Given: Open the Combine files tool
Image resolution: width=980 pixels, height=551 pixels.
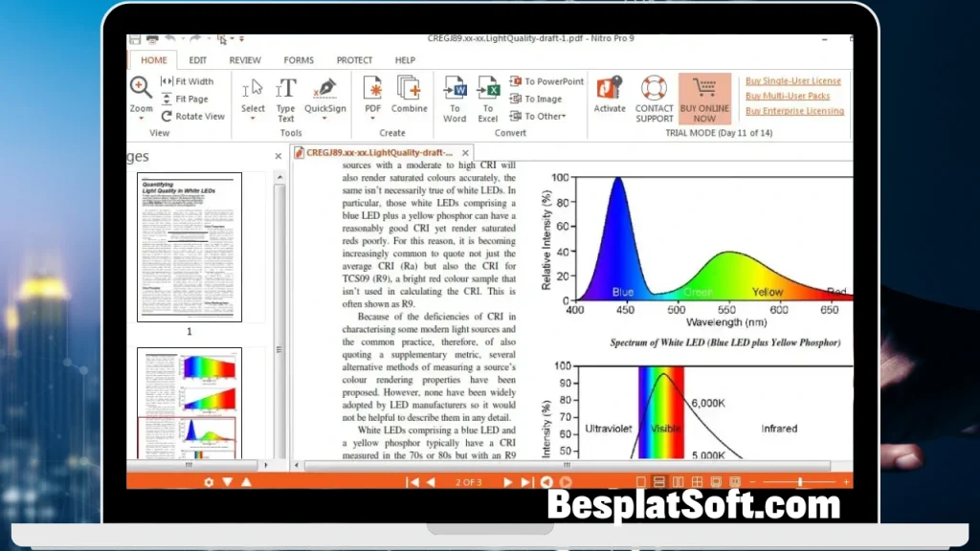Looking at the screenshot, I should [410, 96].
